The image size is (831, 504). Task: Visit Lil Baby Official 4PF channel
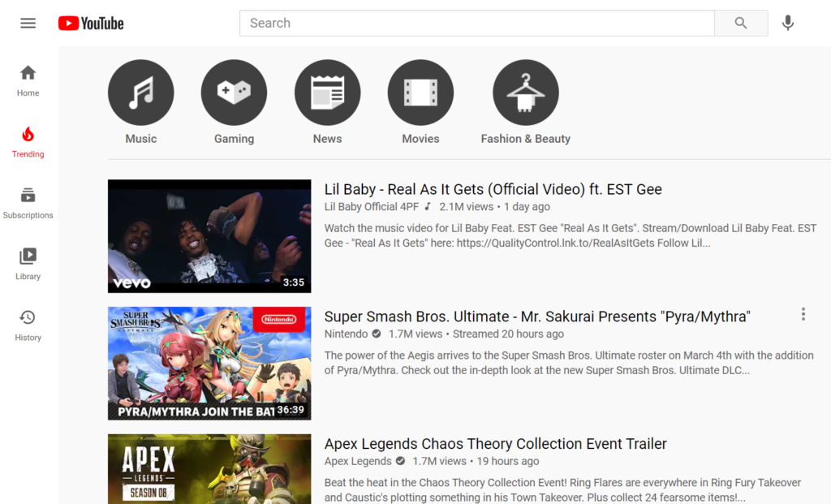pyautogui.click(x=372, y=207)
